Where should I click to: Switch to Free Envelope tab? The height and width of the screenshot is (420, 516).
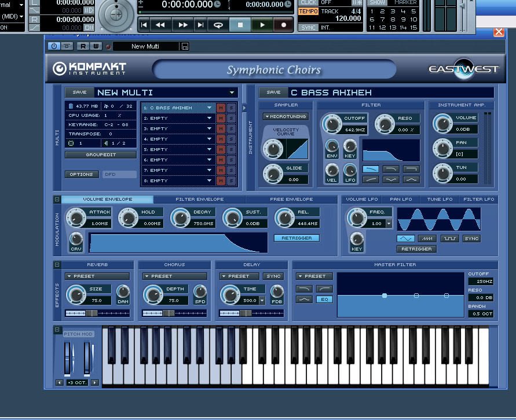tap(291, 199)
